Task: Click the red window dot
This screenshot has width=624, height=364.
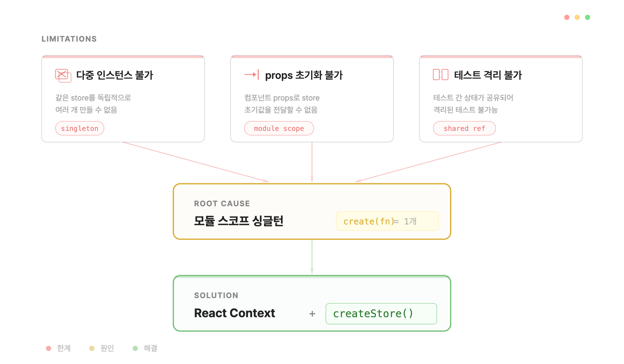Action: point(567,17)
